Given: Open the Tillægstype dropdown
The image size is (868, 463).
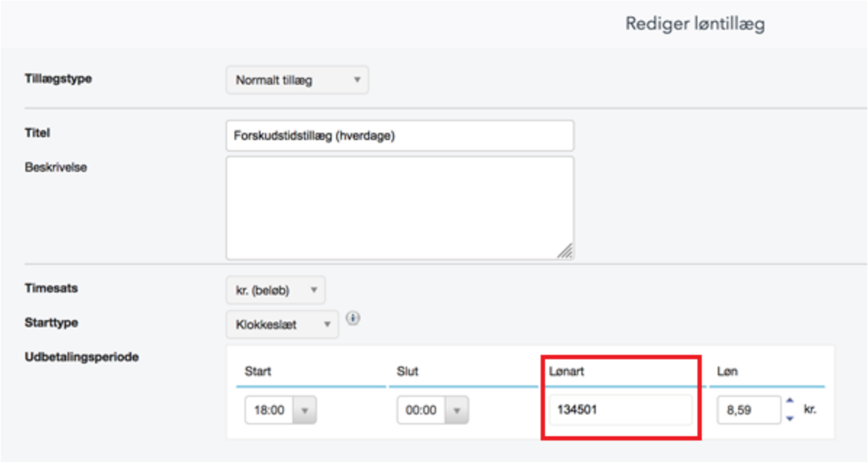Looking at the screenshot, I should pos(298,81).
